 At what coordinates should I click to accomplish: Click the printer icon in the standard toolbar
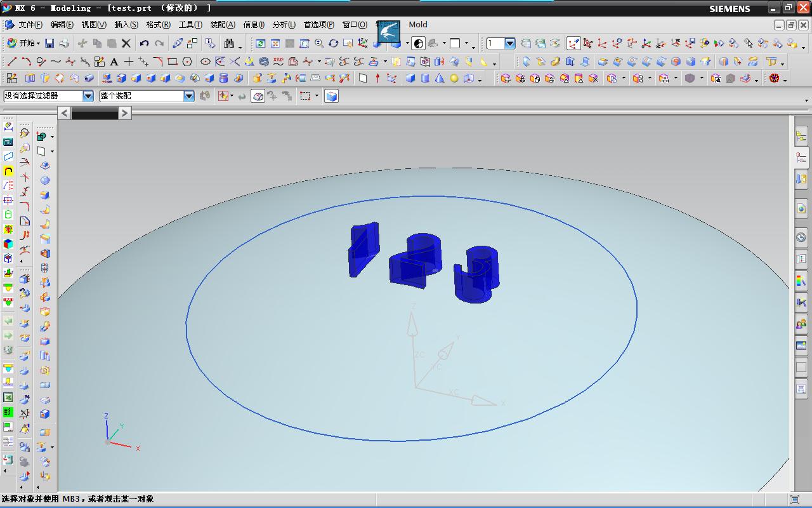(64, 43)
